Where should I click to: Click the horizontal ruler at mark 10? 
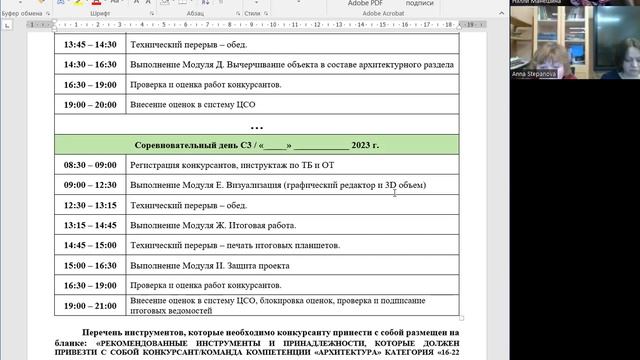[x=273, y=25]
